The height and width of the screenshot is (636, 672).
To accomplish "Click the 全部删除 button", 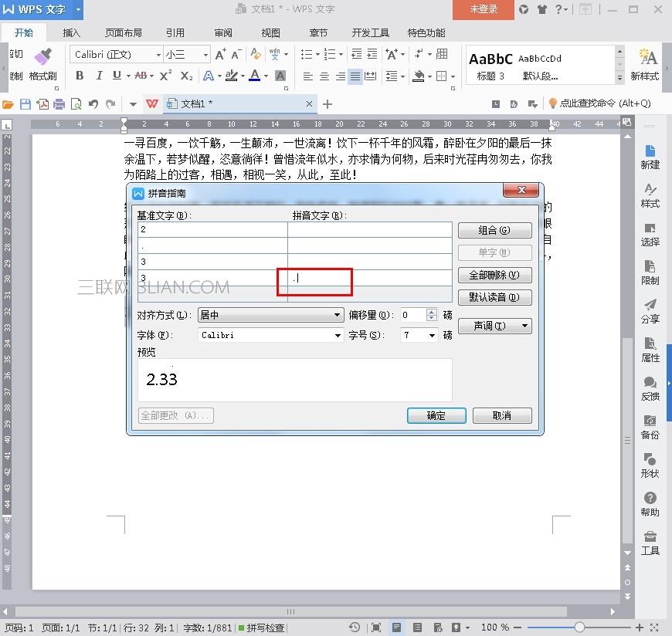I will coord(494,275).
